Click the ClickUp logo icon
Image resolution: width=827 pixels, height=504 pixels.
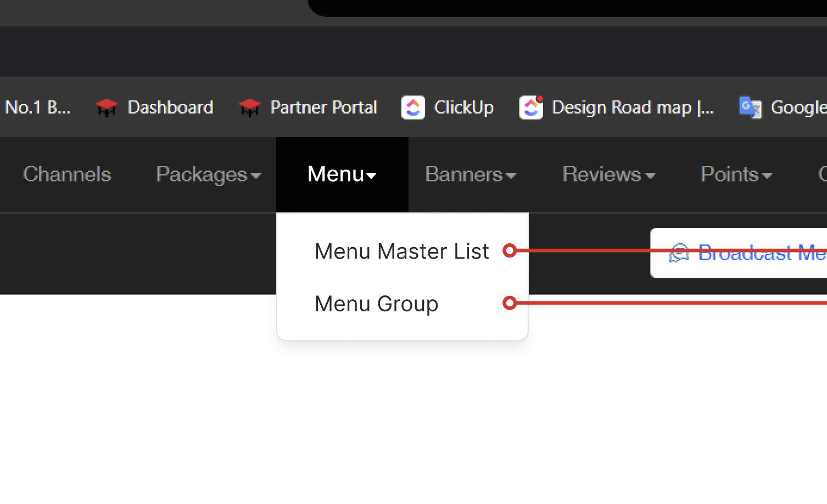click(413, 108)
